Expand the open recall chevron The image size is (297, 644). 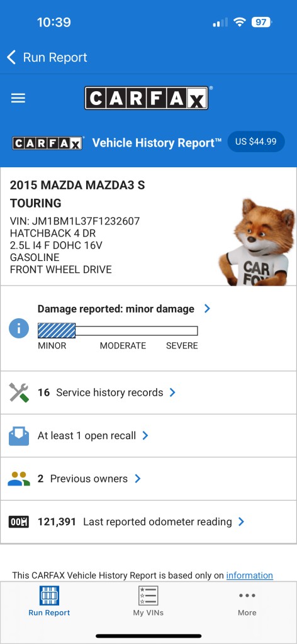pyautogui.click(x=145, y=436)
